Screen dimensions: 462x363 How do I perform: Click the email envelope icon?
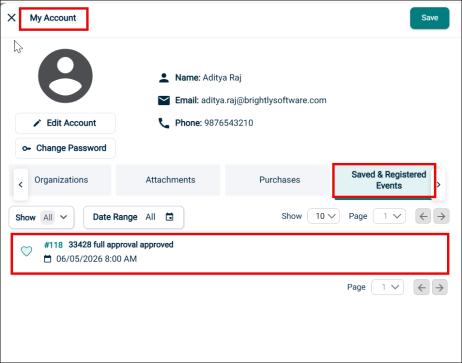[x=164, y=100]
